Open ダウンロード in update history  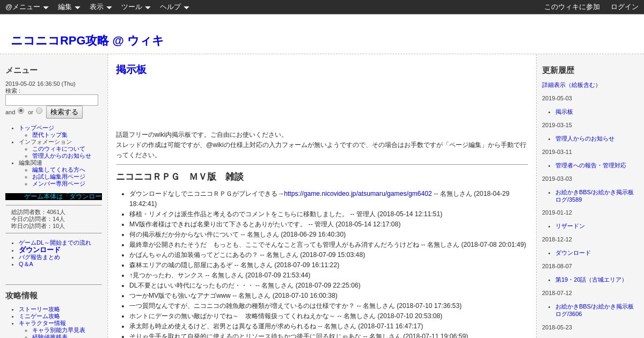click(573, 253)
